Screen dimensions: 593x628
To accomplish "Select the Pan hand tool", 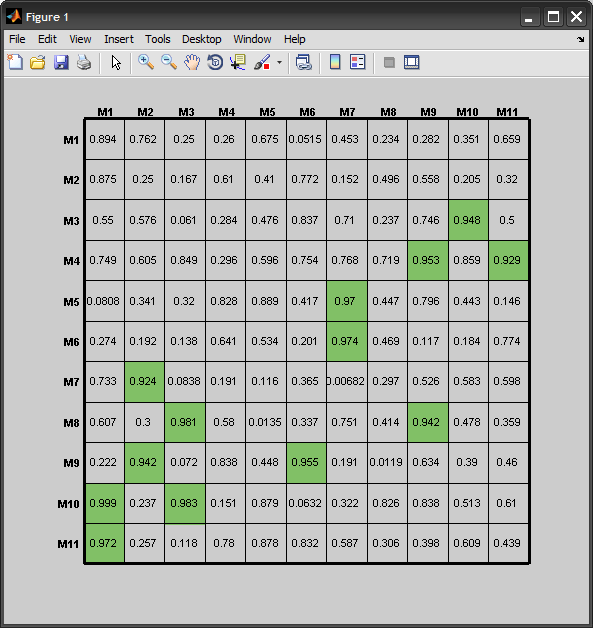I will point(192,62).
